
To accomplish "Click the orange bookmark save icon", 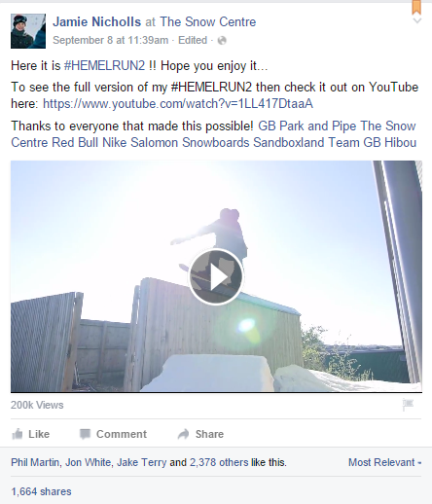I will (416, 7).
